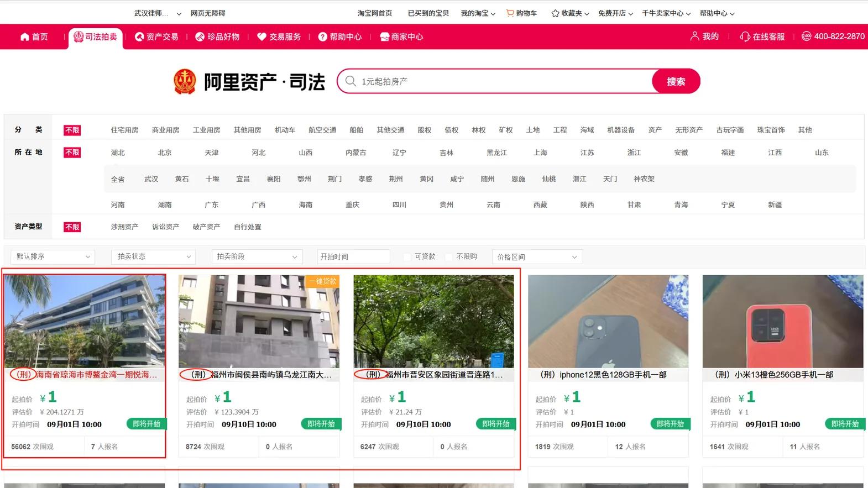The height and width of the screenshot is (488, 868).
Task: Toggle the 可贷款 checkbox
Action: pyautogui.click(x=407, y=257)
